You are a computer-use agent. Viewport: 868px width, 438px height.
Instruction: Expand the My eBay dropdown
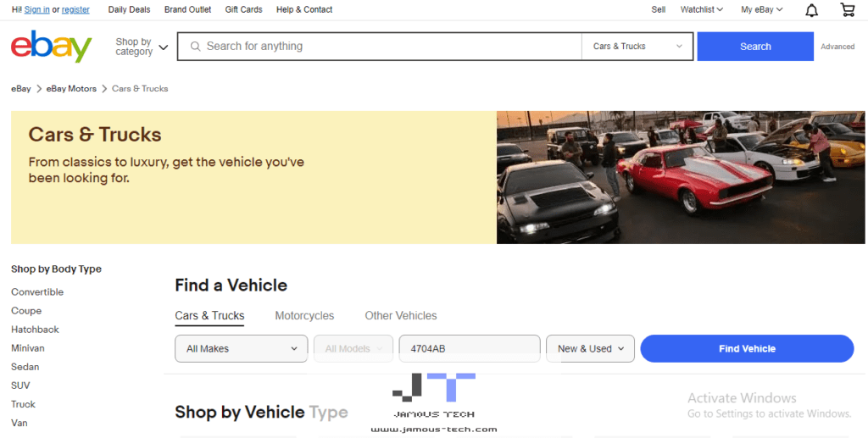762,9
